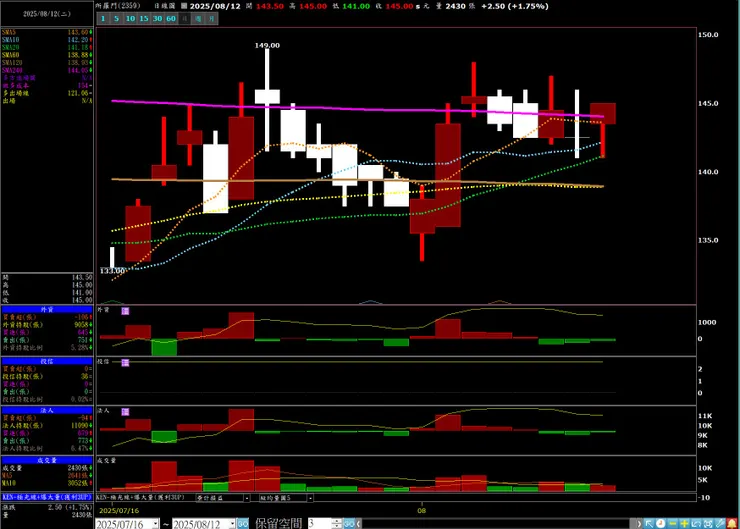Click the 法人持股(張) 11090 row
This screenshot has width=740, height=529.
pos(47,426)
